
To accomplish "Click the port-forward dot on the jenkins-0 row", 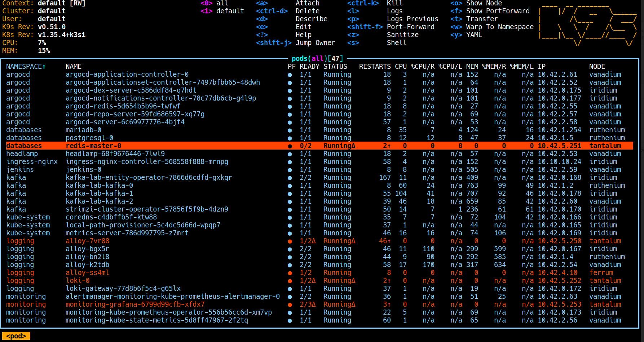I will coord(290,170).
